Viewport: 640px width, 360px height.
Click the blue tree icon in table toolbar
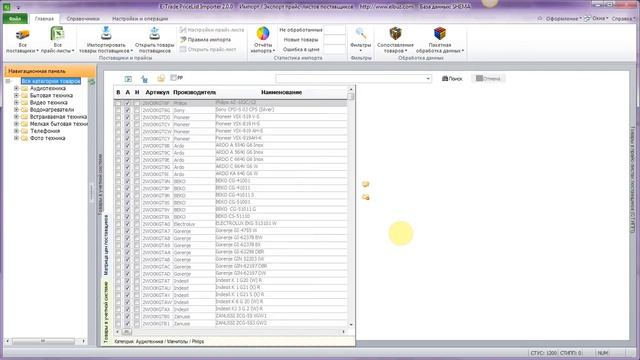click(144, 79)
